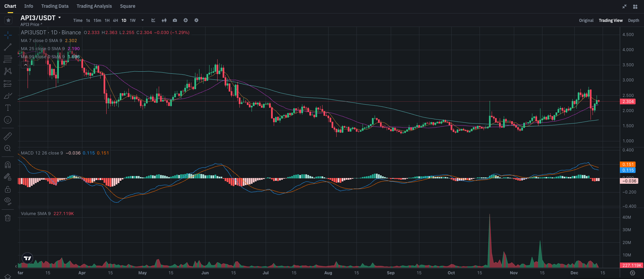This screenshot has width=644, height=279.
Task: Collapse the indicator legend chevron
Action: coord(26,65)
